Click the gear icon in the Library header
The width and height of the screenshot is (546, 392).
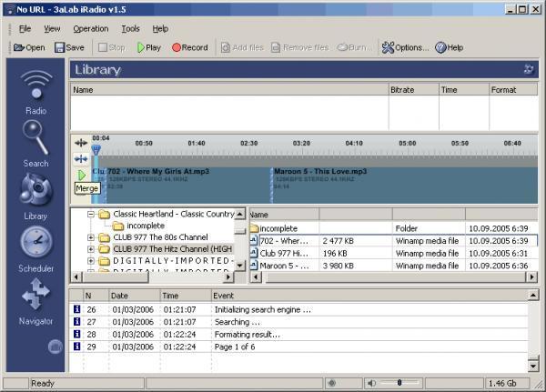(x=529, y=69)
